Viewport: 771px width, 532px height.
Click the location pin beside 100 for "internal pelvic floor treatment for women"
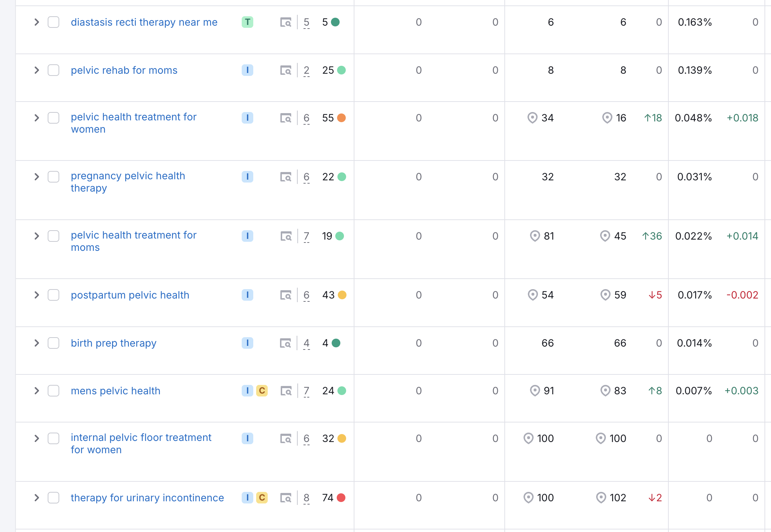(x=529, y=438)
